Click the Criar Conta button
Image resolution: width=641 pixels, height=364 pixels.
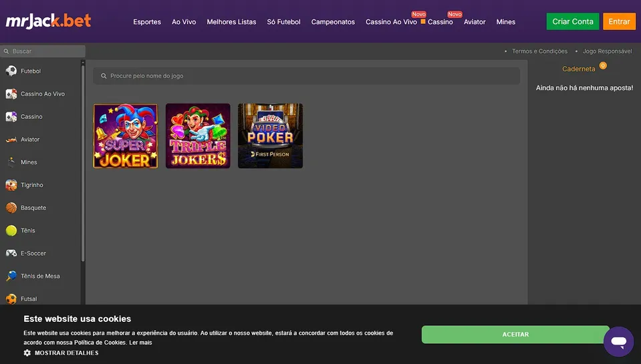573,21
